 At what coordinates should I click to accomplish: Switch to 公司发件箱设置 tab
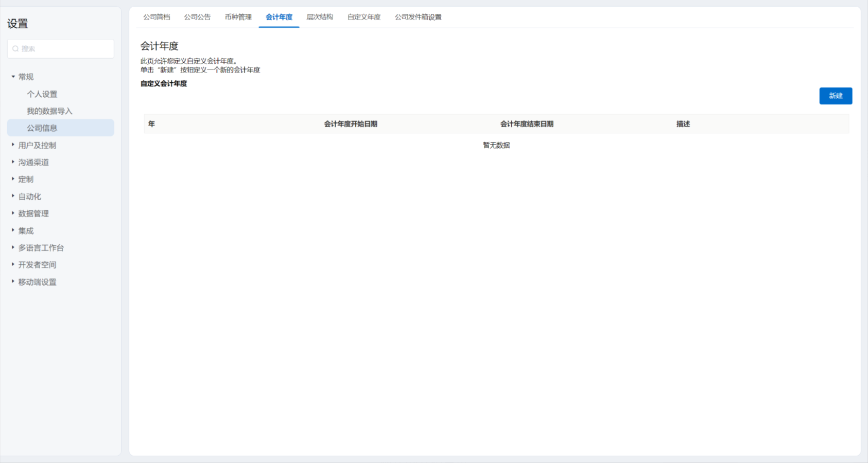[x=418, y=17]
